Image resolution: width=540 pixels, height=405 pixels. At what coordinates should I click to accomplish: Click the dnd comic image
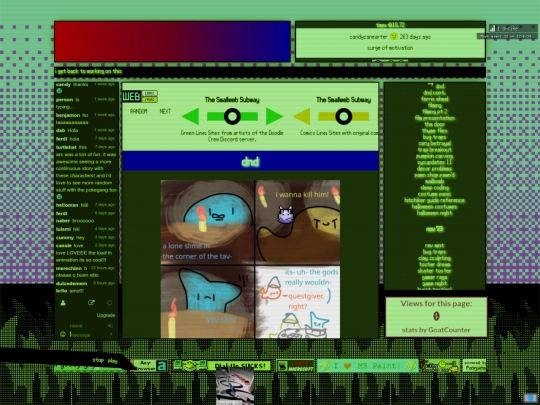(250, 259)
